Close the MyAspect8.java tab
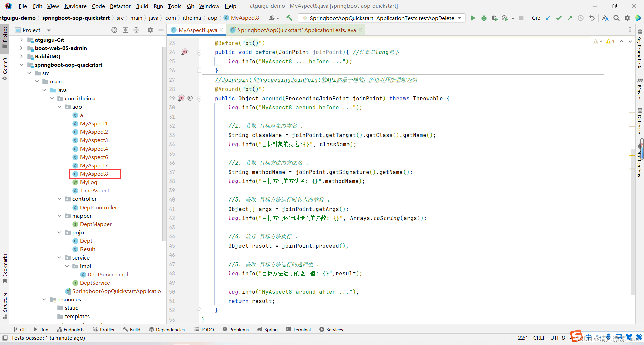This screenshot has width=644, height=345. 221,30
